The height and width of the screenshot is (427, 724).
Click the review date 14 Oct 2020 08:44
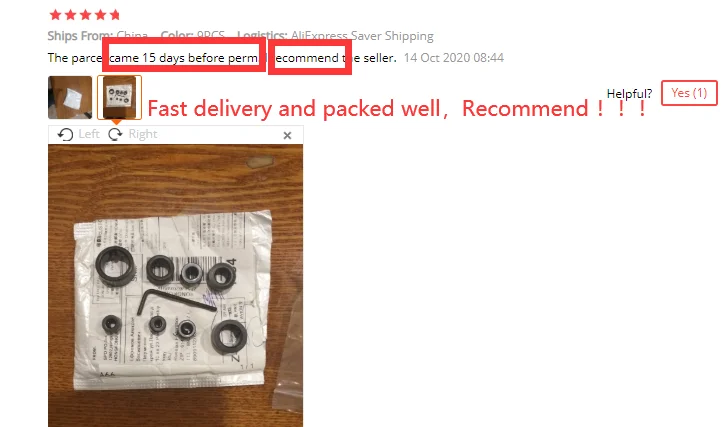point(453,58)
